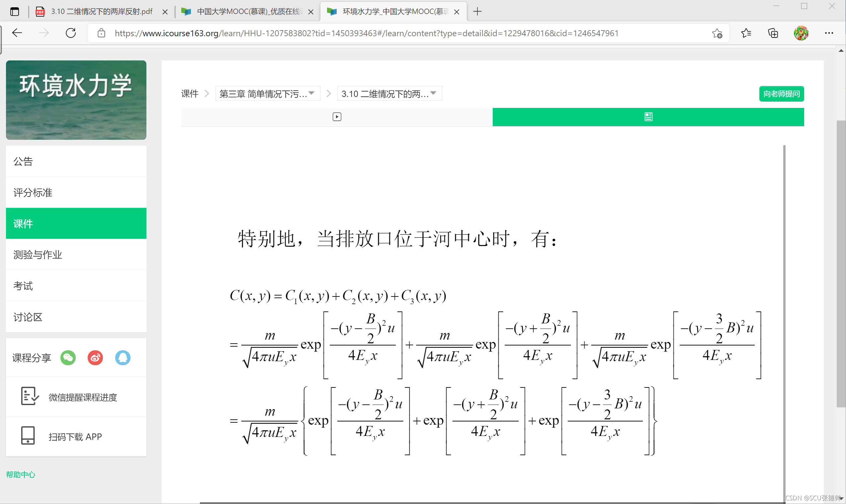Viewport: 846px width, 504px height.
Task: Click the browser refresh icon
Action: click(x=71, y=33)
